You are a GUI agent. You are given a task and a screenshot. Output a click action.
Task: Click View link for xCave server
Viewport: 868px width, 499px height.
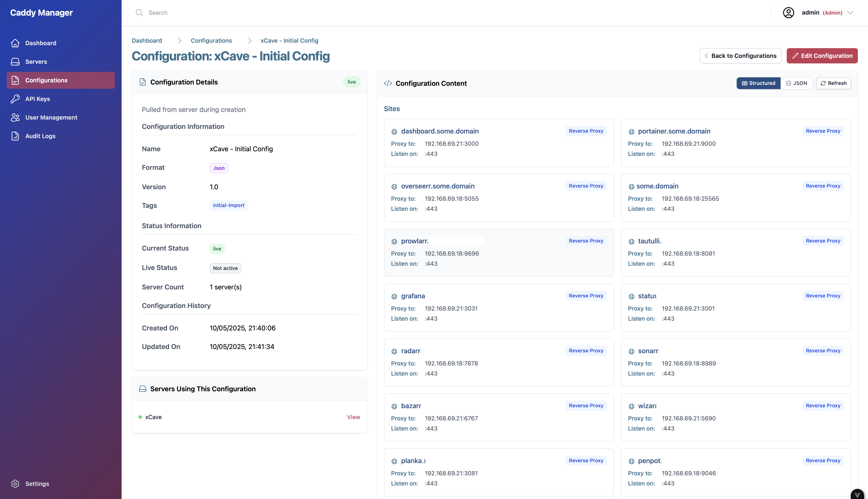tap(353, 417)
